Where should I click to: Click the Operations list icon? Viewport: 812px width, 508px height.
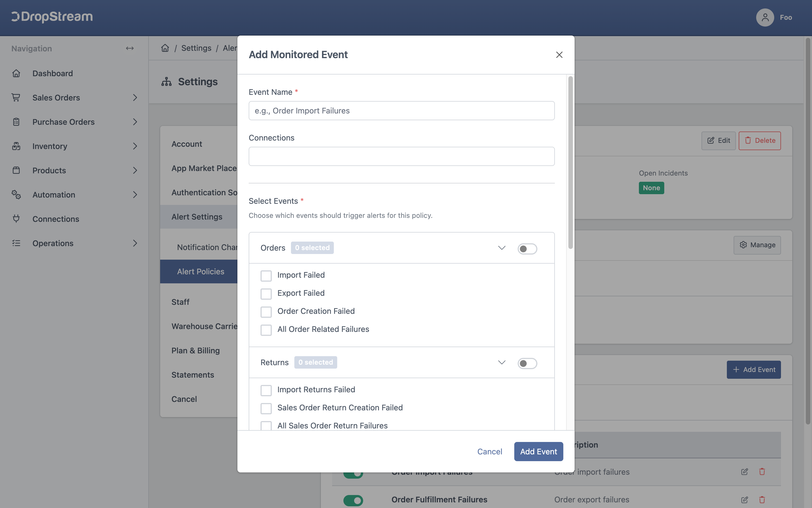16,243
